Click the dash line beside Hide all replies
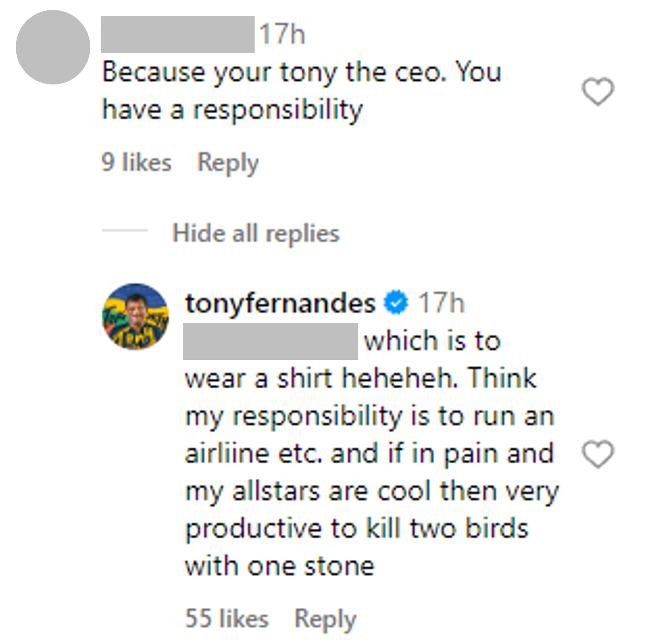 [125, 231]
